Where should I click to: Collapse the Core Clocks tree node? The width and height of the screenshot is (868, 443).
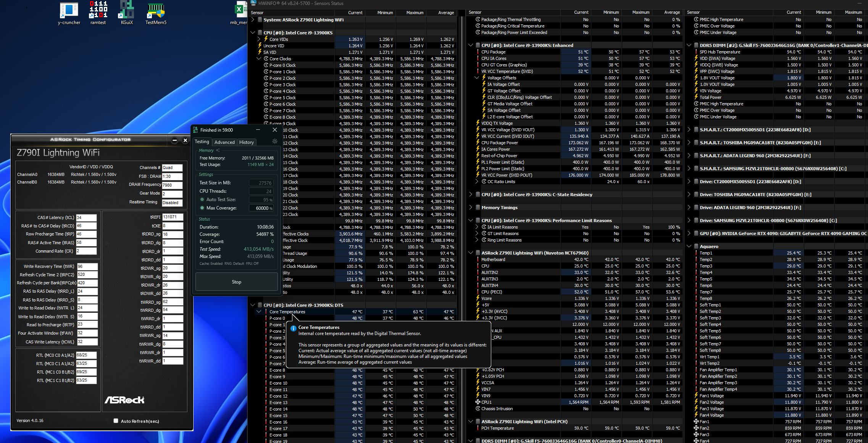259,59
